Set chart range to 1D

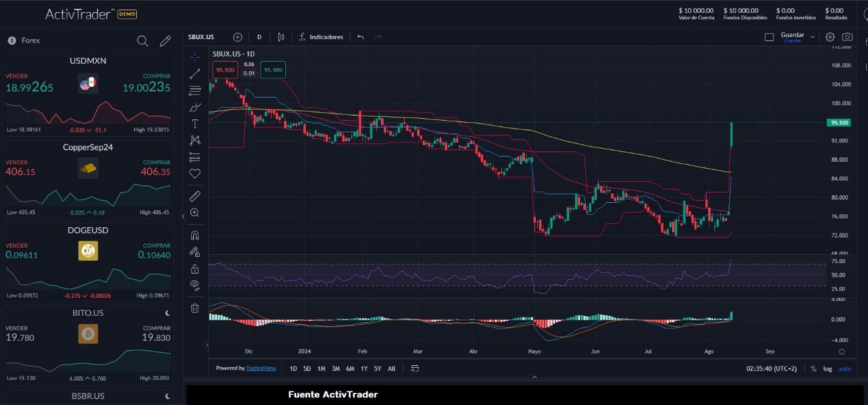click(293, 368)
